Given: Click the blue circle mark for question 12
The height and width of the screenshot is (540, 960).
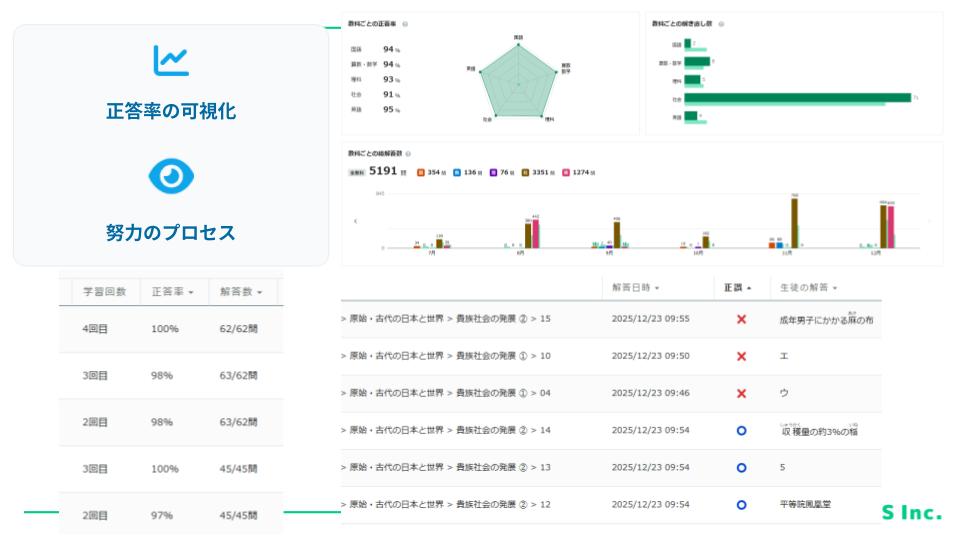Looking at the screenshot, I should (741, 504).
